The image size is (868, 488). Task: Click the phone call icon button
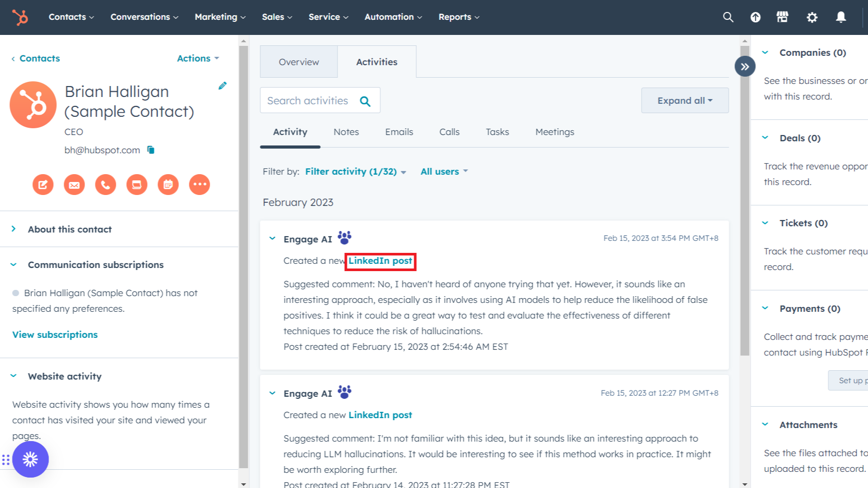(105, 185)
